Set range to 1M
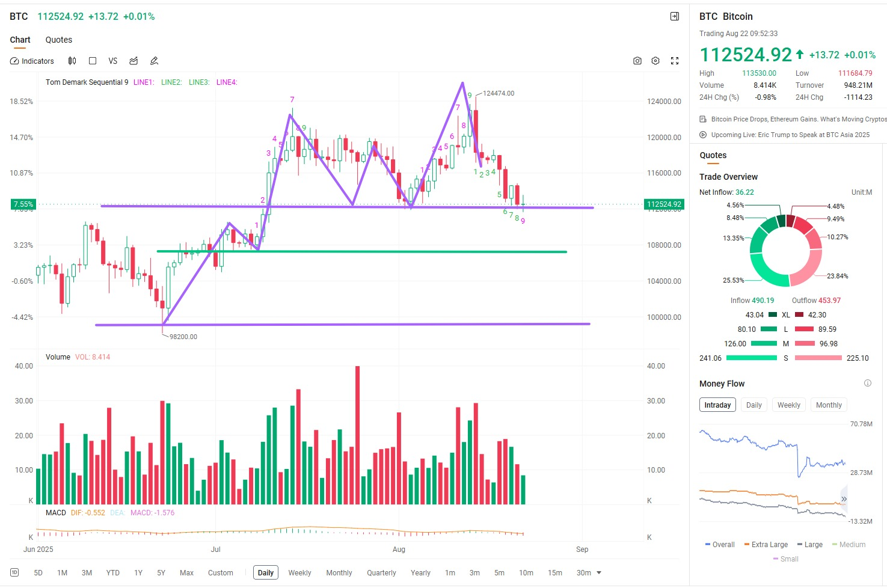This screenshot has width=887, height=588. pos(63,572)
